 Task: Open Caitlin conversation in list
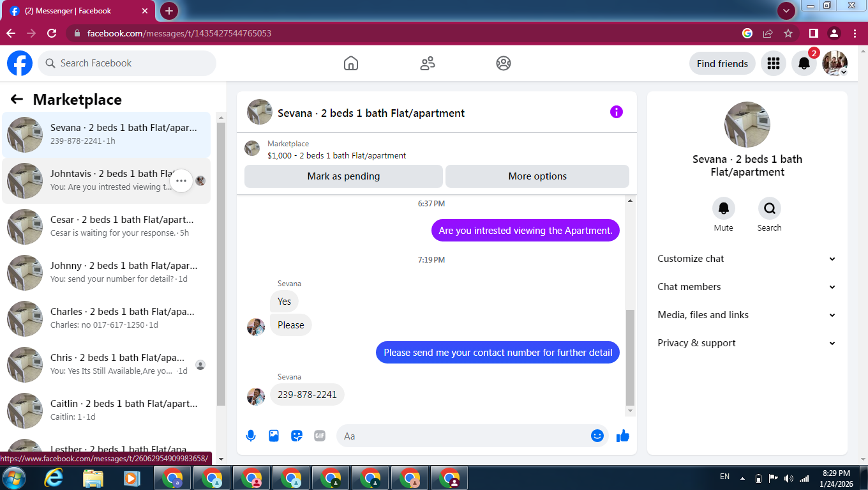pyautogui.click(x=106, y=411)
